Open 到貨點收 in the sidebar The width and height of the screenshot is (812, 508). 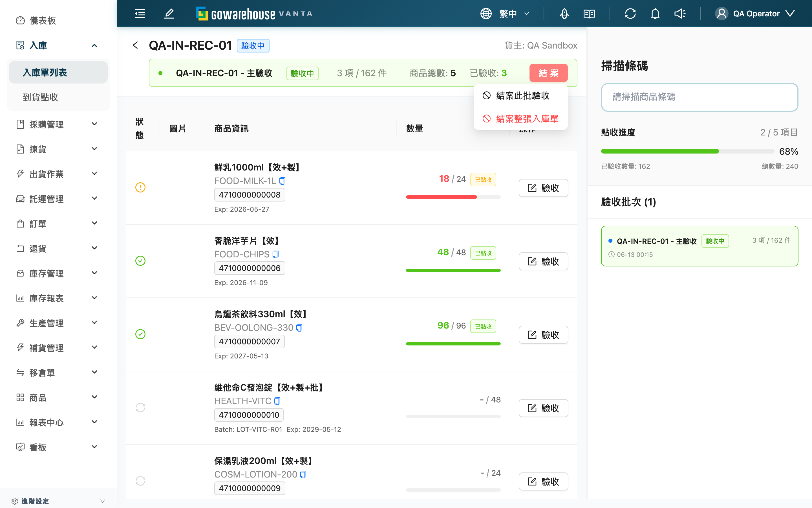58,97
